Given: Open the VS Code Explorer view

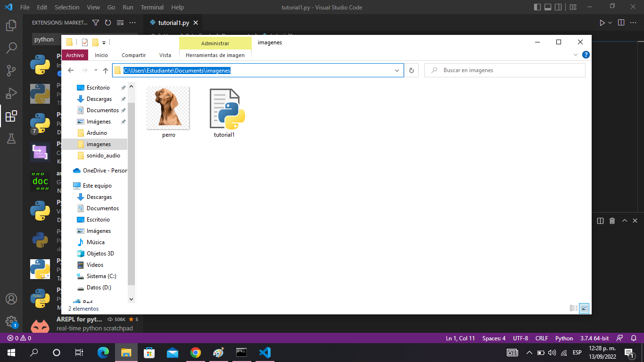Looking at the screenshot, I should pos(11,25).
